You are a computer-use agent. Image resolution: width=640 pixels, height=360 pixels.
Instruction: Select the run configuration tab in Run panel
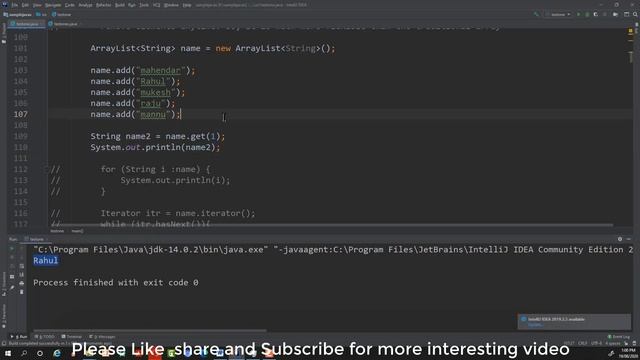pyautogui.click(x=36, y=239)
